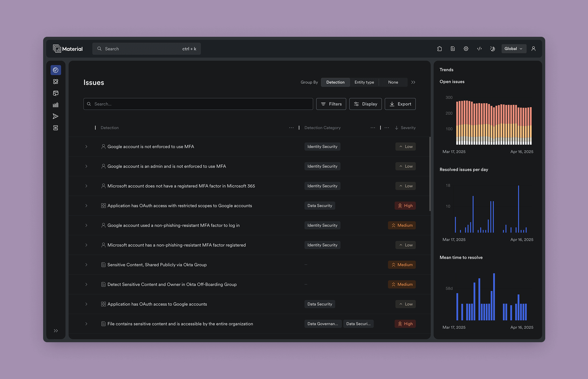This screenshot has height=379, width=588.
Task: Open the Global scope dropdown
Action: (514, 49)
